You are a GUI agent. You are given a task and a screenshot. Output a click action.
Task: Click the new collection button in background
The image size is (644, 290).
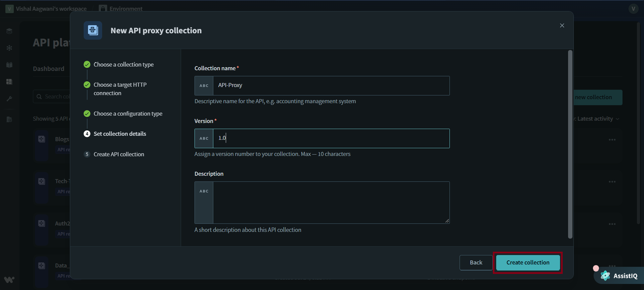point(598,97)
